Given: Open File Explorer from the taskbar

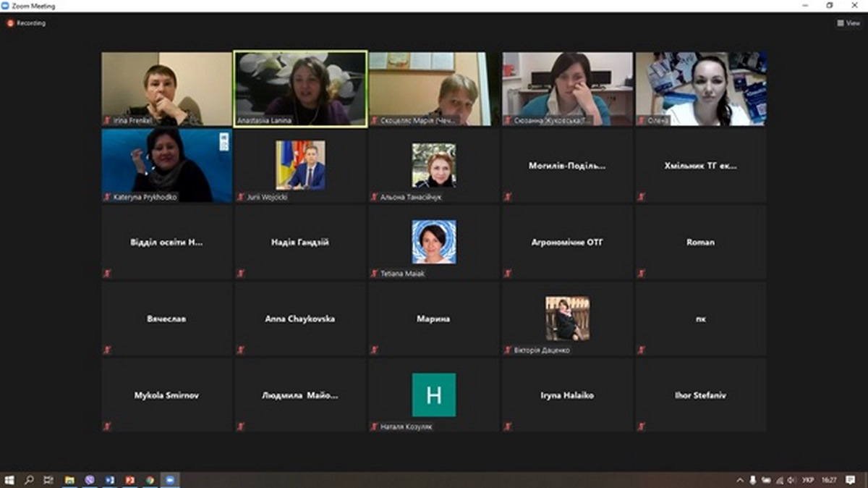Looking at the screenshot, I should click(x=69, y=480).
